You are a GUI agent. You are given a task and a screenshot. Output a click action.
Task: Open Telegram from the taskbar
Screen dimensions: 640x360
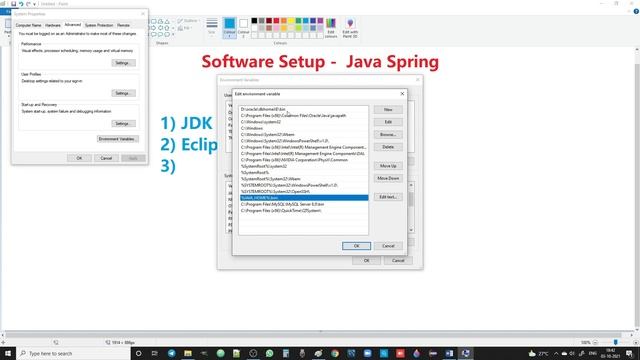[171, 353]
